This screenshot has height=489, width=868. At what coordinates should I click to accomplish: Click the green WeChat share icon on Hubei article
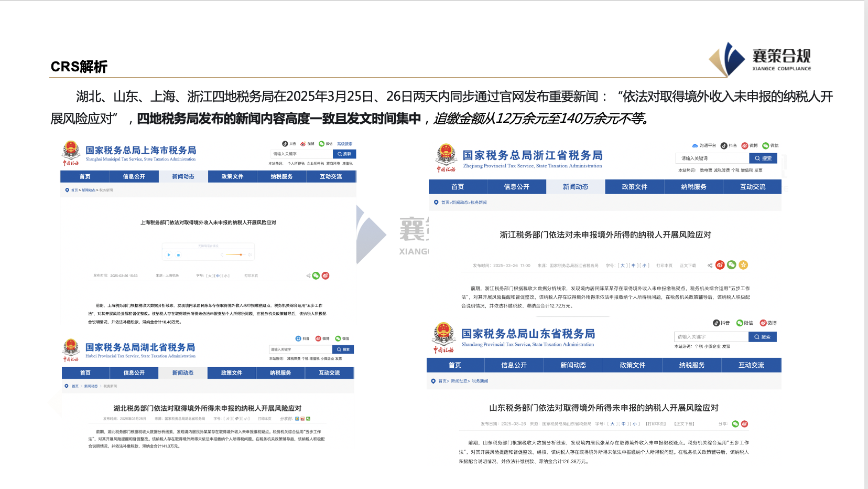pyautogui.click(x=309, y=419)
